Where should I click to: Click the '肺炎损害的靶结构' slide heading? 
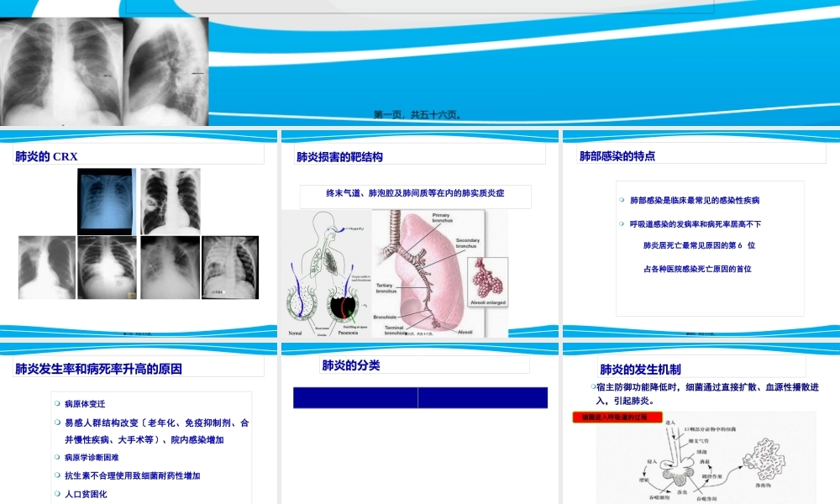point(340,156)
